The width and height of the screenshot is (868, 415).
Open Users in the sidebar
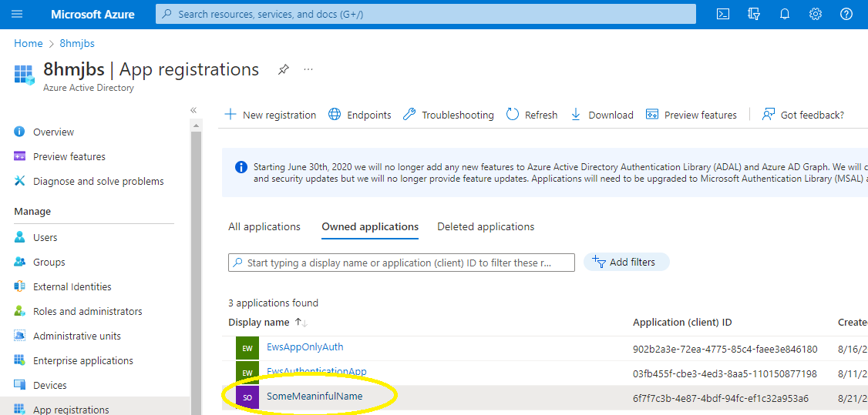tap(45, 238)
